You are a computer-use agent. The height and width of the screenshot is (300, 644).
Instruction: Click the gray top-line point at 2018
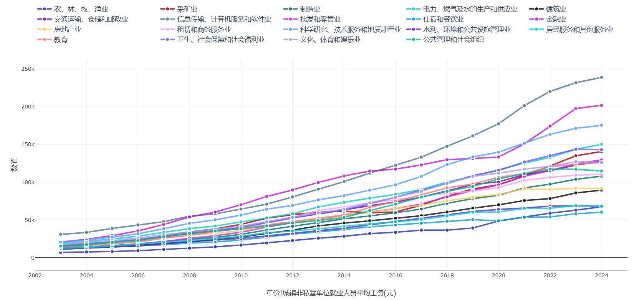coord(447,146)
